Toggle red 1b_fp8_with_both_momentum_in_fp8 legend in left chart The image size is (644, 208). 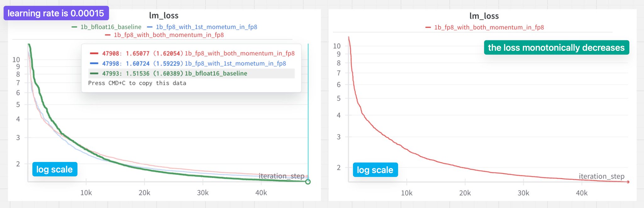(164, 35)
